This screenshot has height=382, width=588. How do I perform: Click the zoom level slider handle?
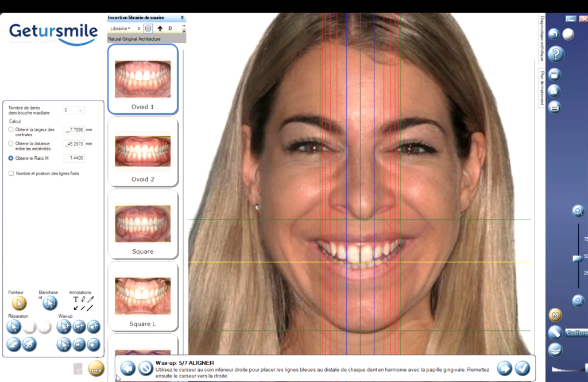(x=578, y=258)
